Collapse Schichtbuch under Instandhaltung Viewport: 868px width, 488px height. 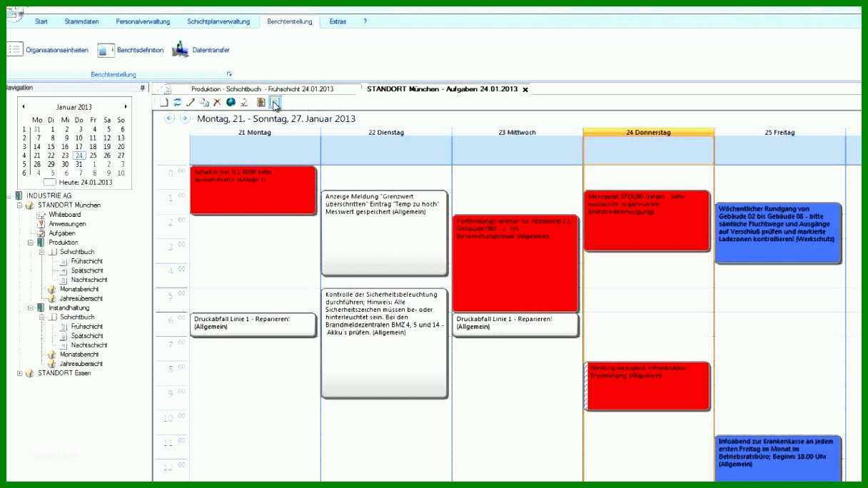pos(42,317)
